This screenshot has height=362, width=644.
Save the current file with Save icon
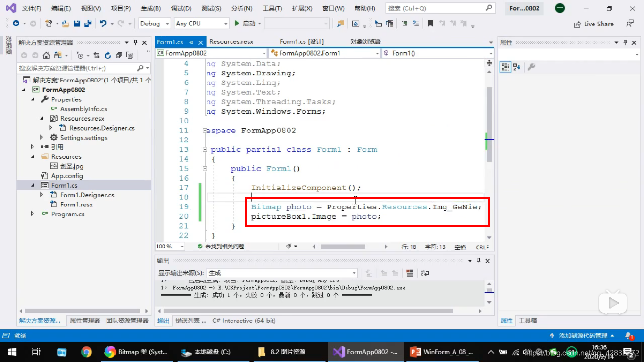(x=77, y=24)
